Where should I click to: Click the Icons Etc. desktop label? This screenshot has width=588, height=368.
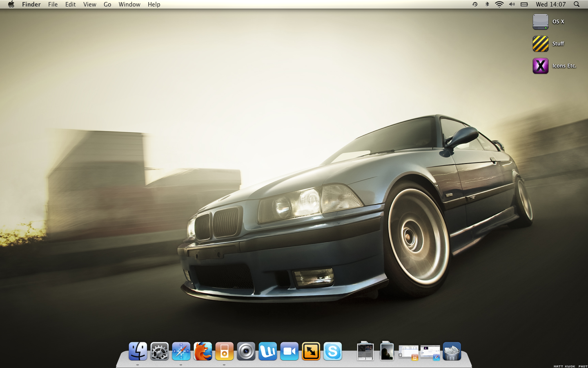[x=564, y=66]
